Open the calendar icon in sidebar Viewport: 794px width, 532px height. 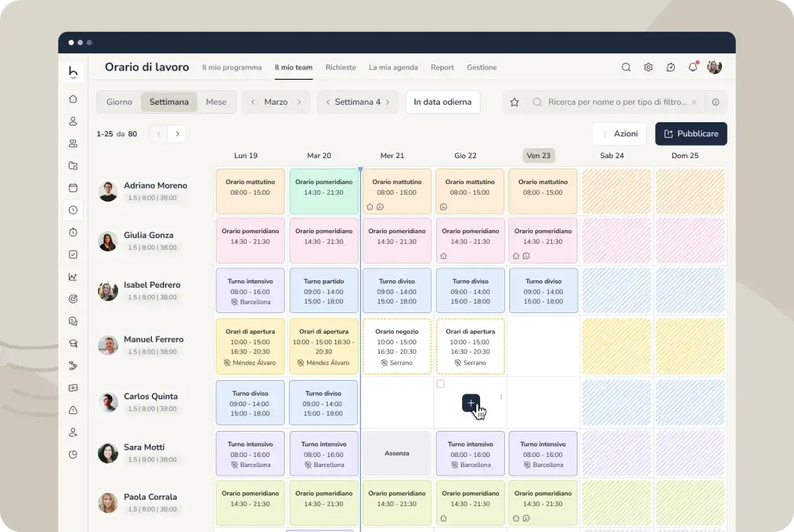73,188
